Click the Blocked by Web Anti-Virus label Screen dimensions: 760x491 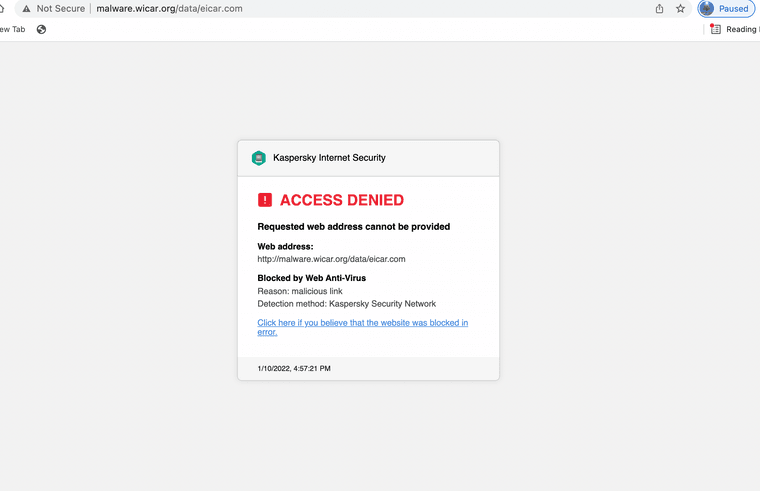(x=312, y=278)
